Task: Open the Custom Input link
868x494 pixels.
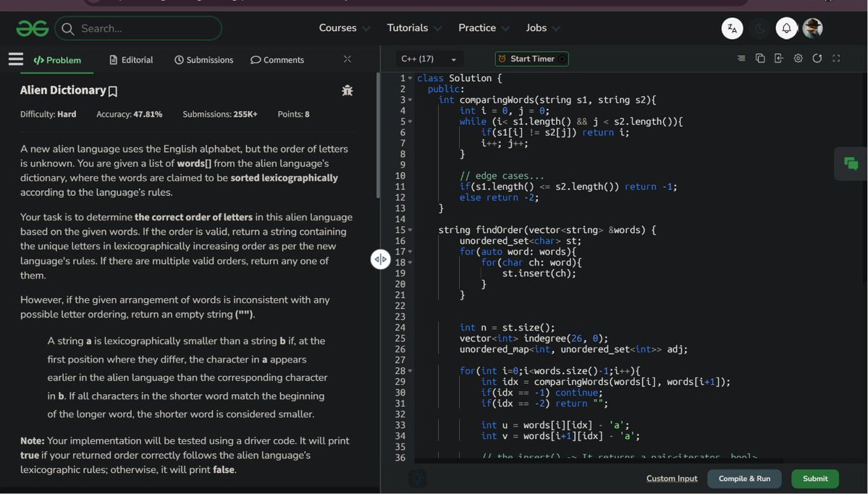Action: [x=672, y=479]
